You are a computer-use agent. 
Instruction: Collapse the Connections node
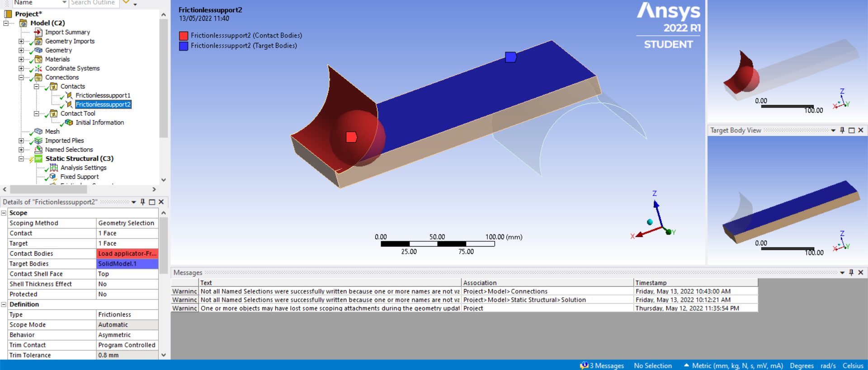click(x=21, y=77)
